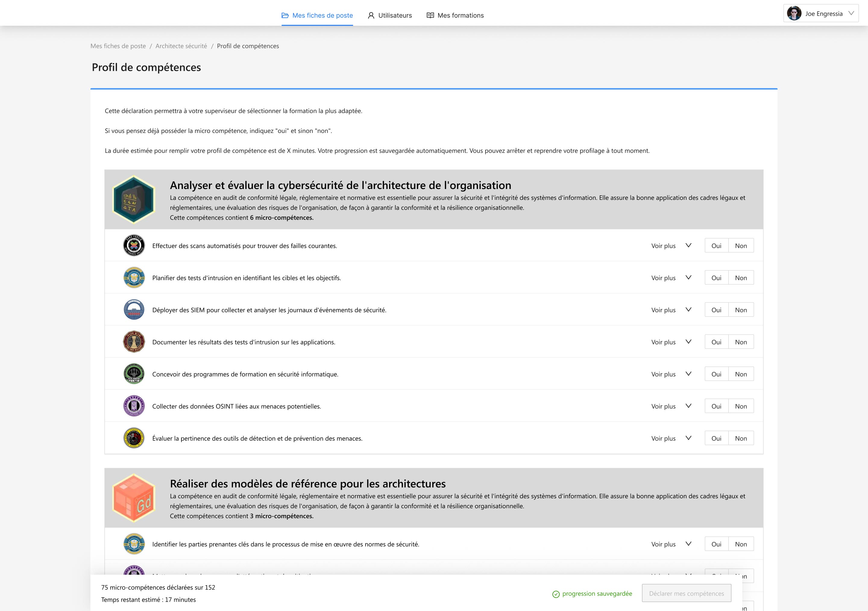Go to Architecte sécurité breadcrumb link
Viewport: 868px width, 611px height.
coord(181,46)
